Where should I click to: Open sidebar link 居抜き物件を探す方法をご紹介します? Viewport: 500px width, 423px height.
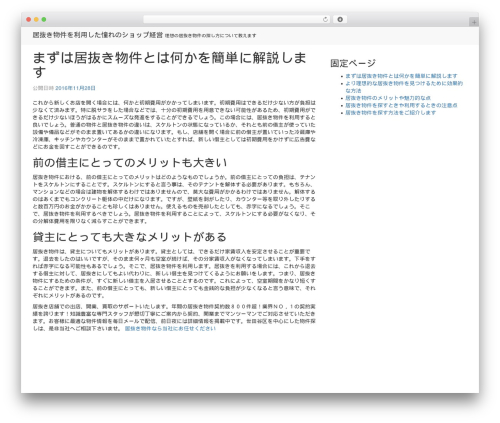(x=391, y=113)
